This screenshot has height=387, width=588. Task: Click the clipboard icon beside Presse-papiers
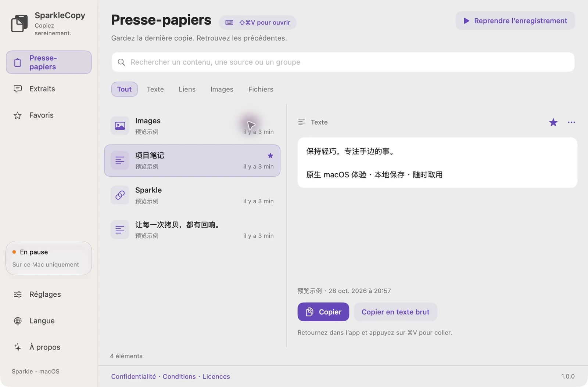18,62
